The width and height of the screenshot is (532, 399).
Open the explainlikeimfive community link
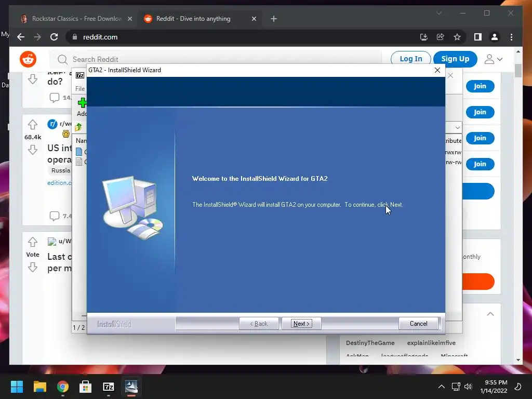tap(431, 343)
